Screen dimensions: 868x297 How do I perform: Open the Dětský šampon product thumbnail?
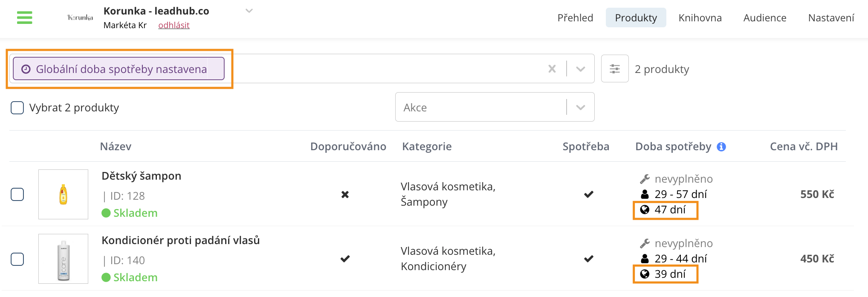coord(63,194)
